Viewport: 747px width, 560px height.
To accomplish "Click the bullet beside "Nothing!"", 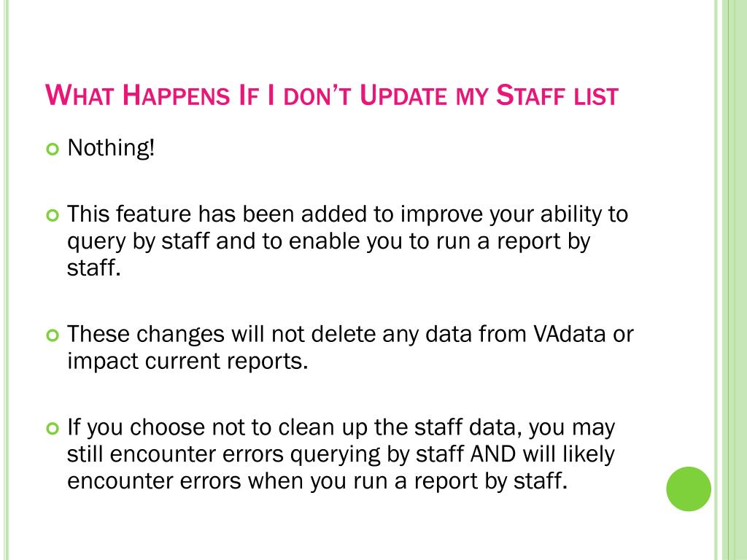I will tap(53, 149).
